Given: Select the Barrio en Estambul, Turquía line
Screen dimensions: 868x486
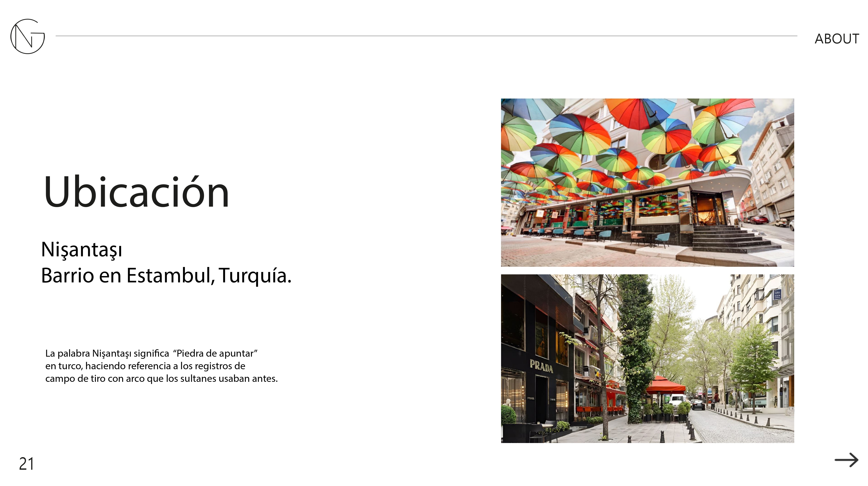Looking at the screenshot, I should (x=166, y=276).
